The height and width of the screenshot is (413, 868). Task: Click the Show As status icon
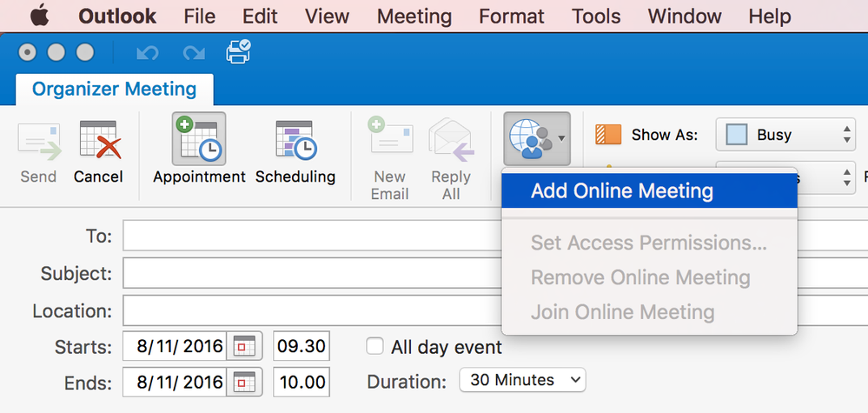click(x=608, y=135)
